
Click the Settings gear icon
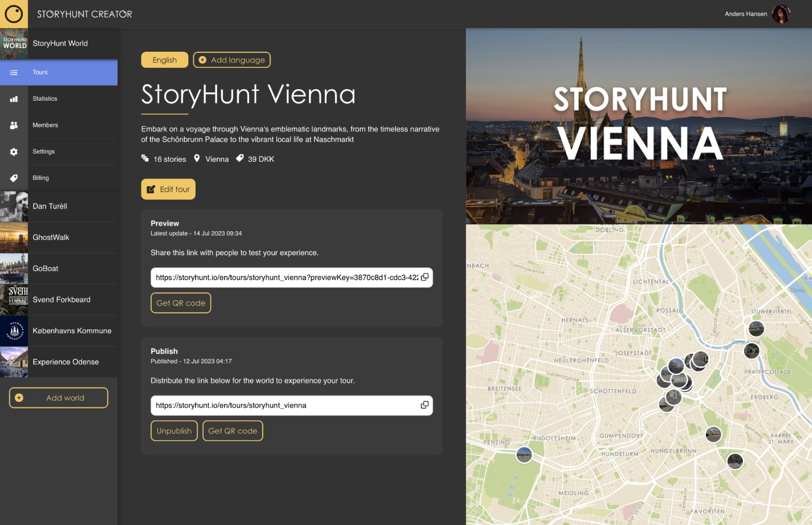(x=14, y=151)
